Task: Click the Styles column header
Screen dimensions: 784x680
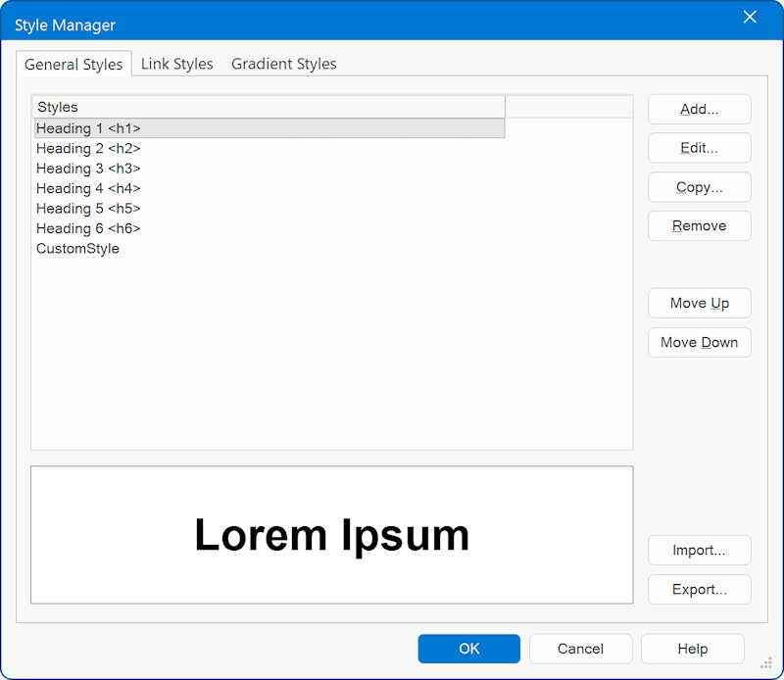Action: tap(269, 107)
